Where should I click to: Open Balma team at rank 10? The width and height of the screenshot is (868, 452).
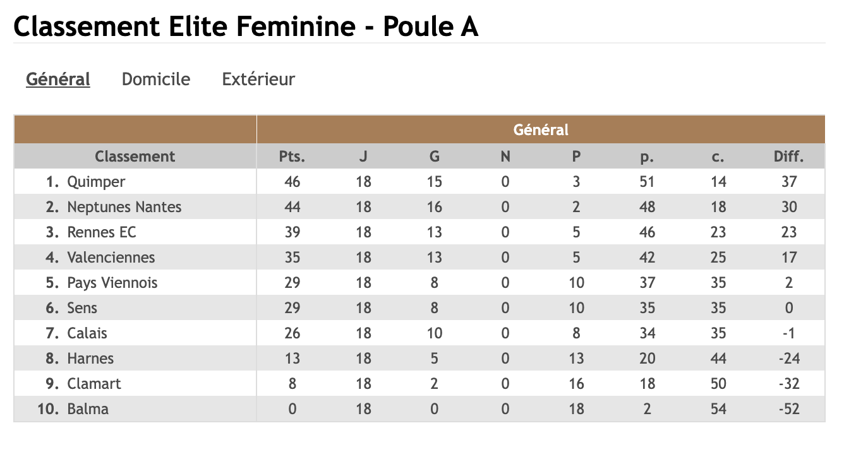(x=88, y=409)
